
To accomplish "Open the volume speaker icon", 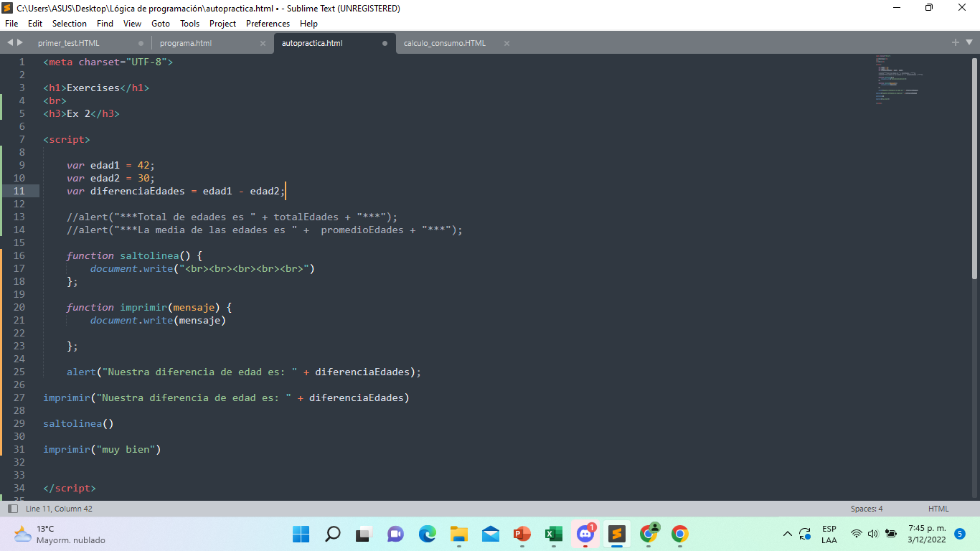I will pyautogui.click(x=873, y=534).
